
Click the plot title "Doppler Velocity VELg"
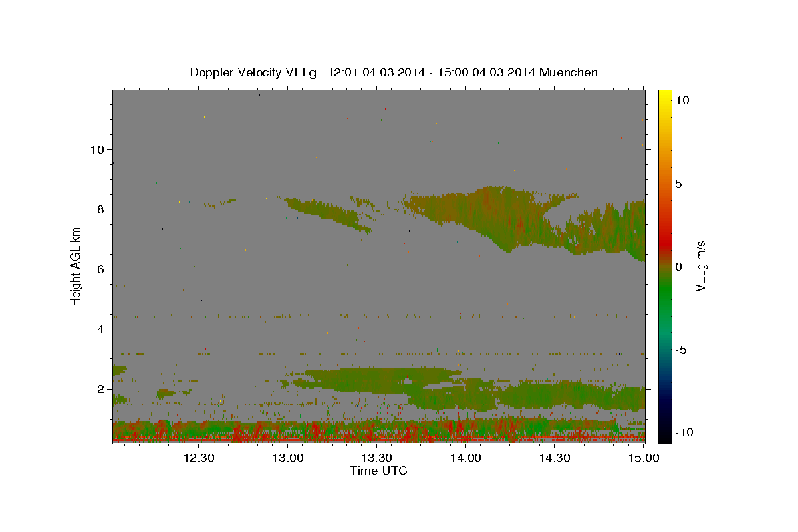[255, 72]
